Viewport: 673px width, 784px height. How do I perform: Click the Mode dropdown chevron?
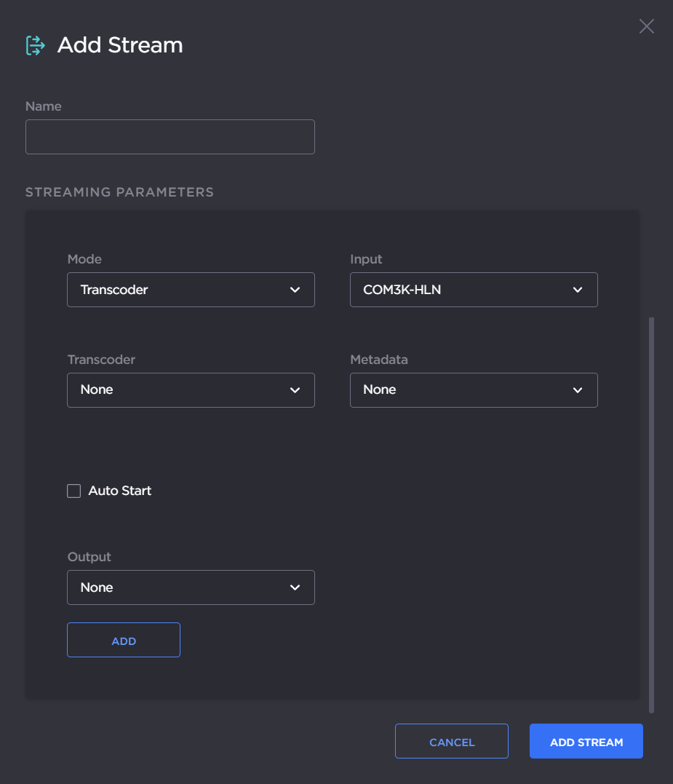click(x=295, y=289)
